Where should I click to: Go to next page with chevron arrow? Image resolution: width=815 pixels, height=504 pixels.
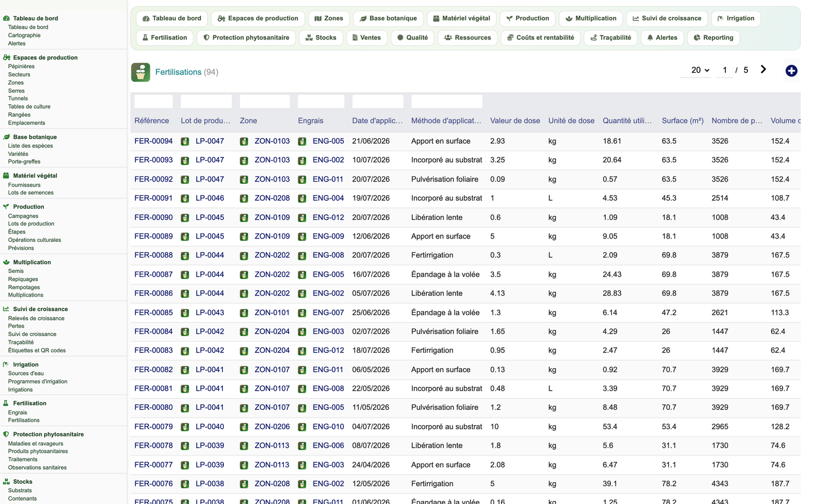pyautogui.click(x=763, y=69)
